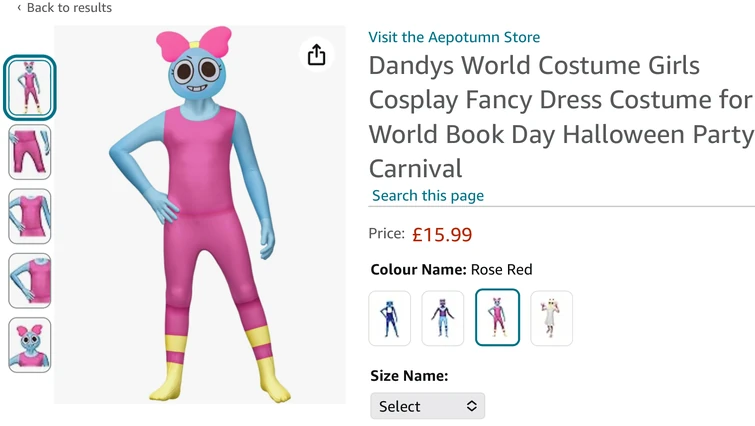
Task: Open the Size Name Select dropdown
Action: [428, 406]
